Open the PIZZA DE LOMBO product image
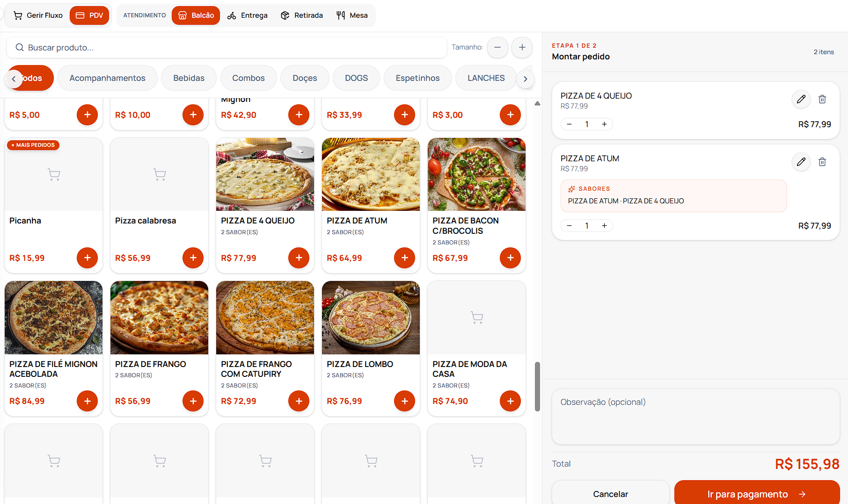 pos(371,317)
